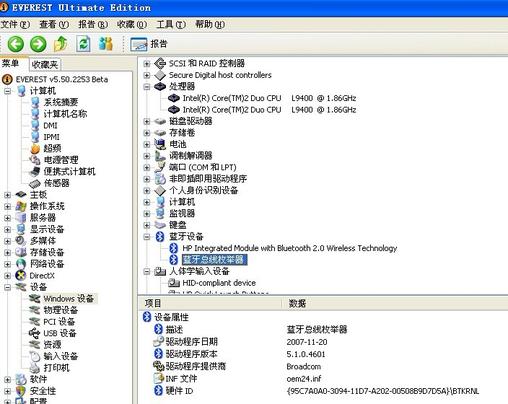
Task: Select 计算机名称 in the left tree
Action: [x=65, y=114]
